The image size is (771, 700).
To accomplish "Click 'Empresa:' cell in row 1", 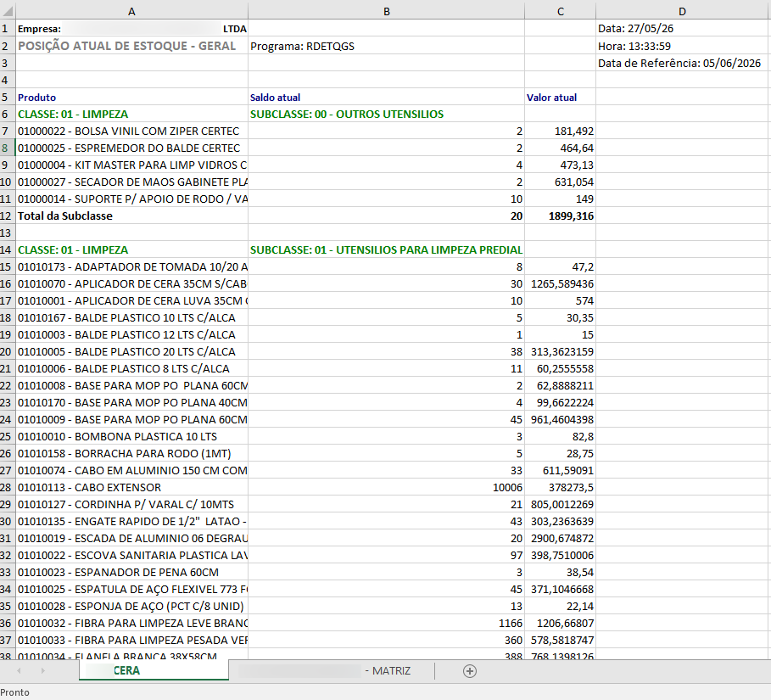I will coord(131,29).
